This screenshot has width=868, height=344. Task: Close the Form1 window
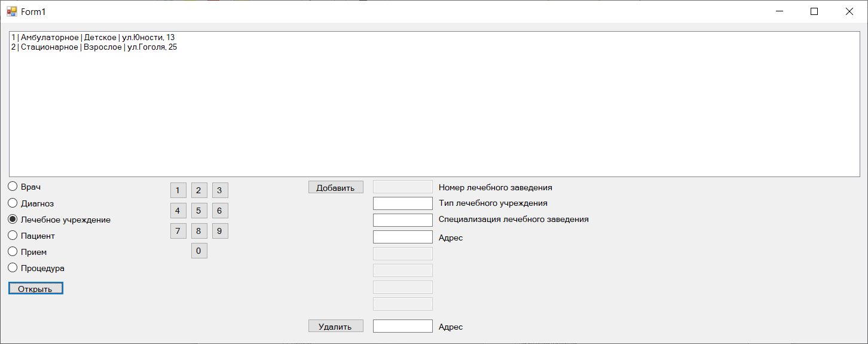849,11
